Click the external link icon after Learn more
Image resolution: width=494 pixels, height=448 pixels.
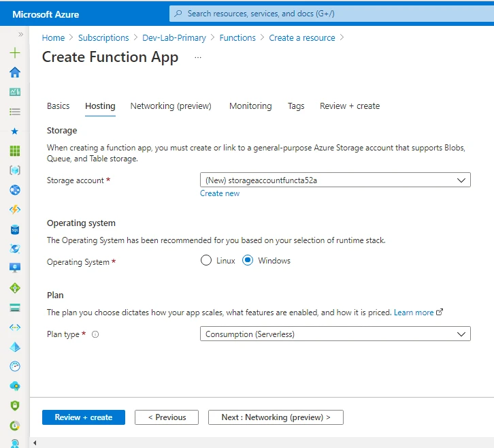(440, 312)
